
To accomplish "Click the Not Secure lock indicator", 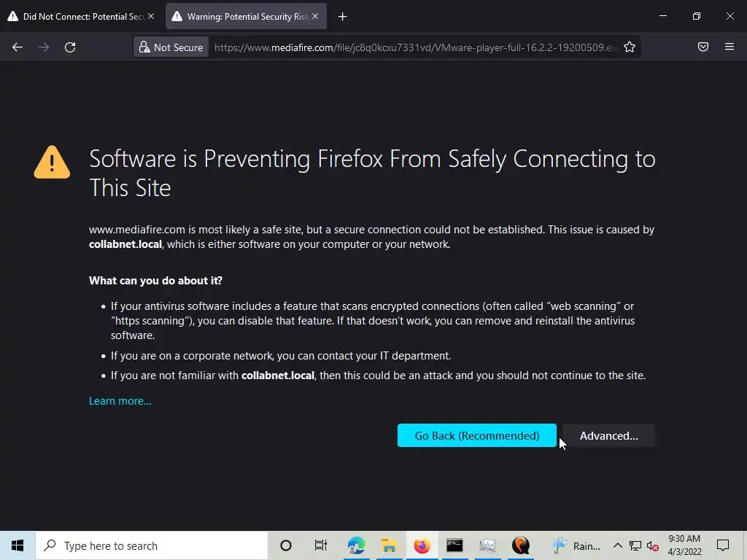I will (171, 47).
